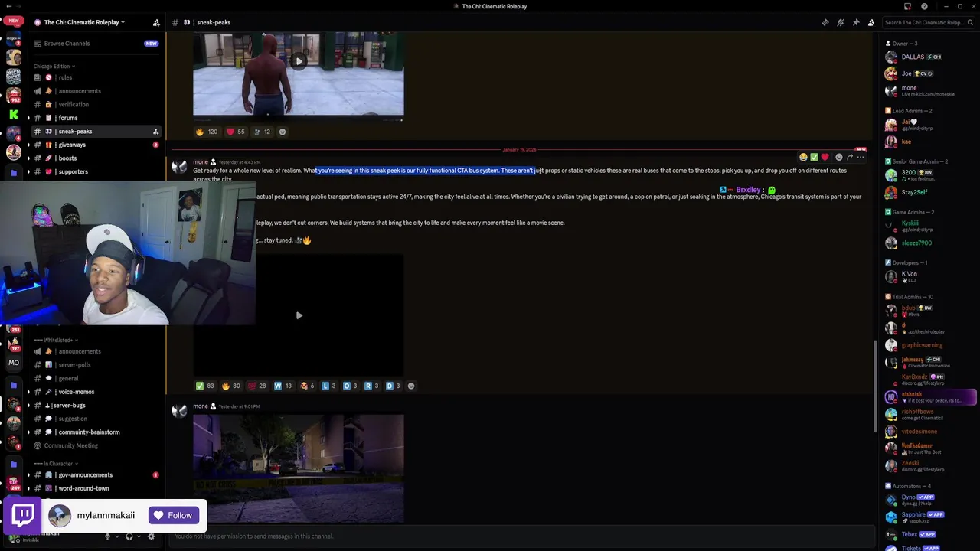The height and width of the screenshot is (551, 980).
Task: Toggle the green checkmark reaction with 83
Action: pos(205,386)
